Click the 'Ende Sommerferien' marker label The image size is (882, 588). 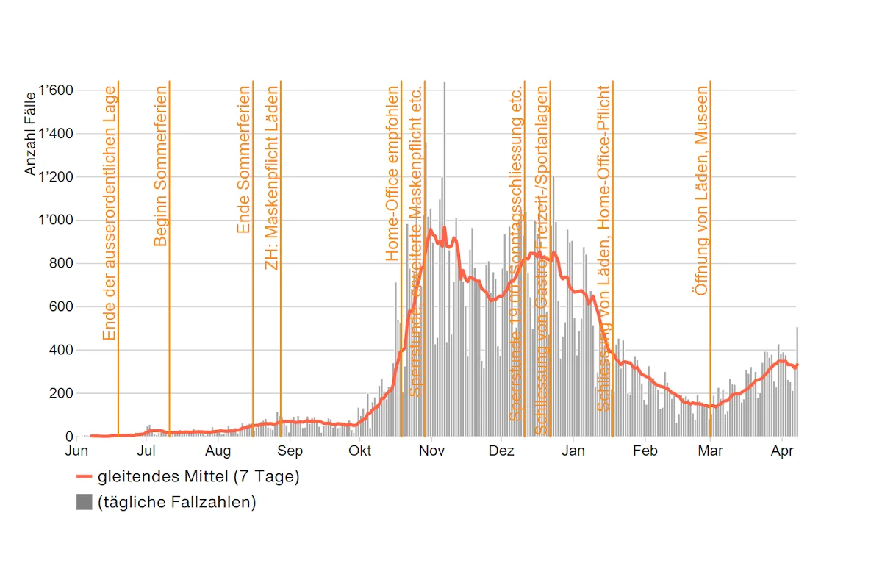243,160
